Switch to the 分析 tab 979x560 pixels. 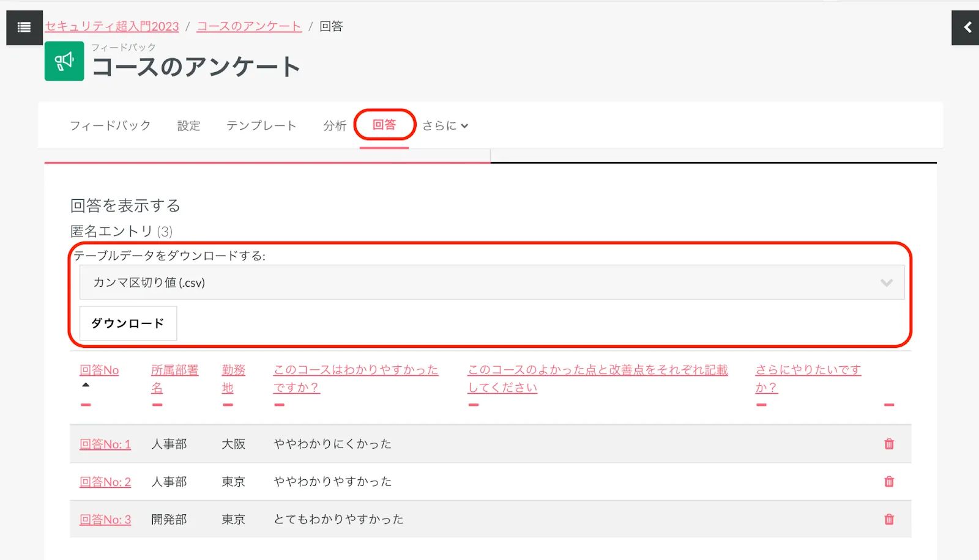335,126
